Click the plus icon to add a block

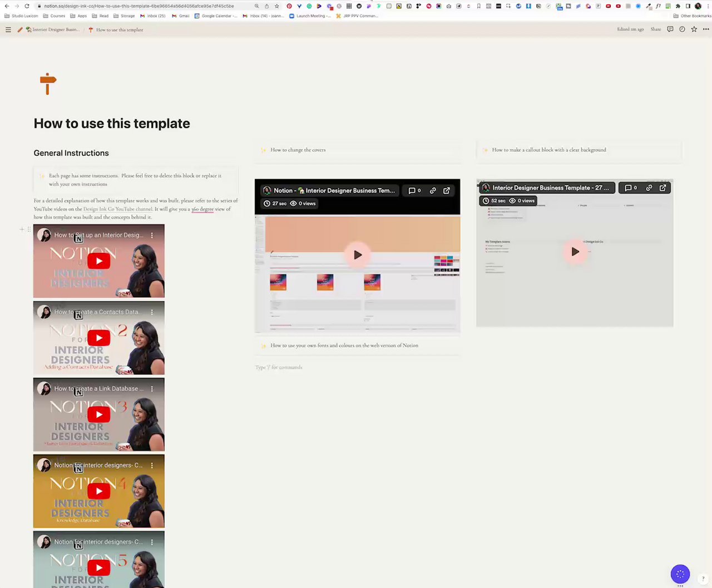(x=22, y=229)
